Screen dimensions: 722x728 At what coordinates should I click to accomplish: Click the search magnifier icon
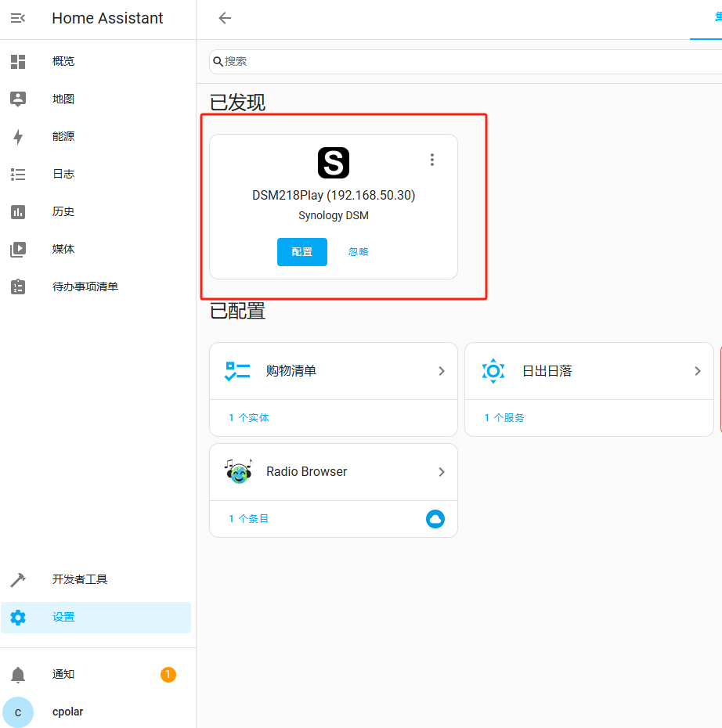tap(218, 61)
